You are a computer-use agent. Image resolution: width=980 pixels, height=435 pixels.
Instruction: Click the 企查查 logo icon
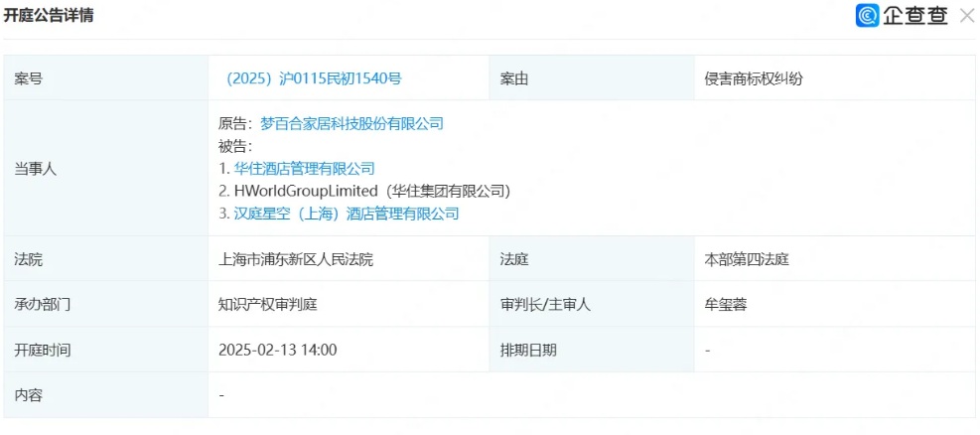coord(868,16)
